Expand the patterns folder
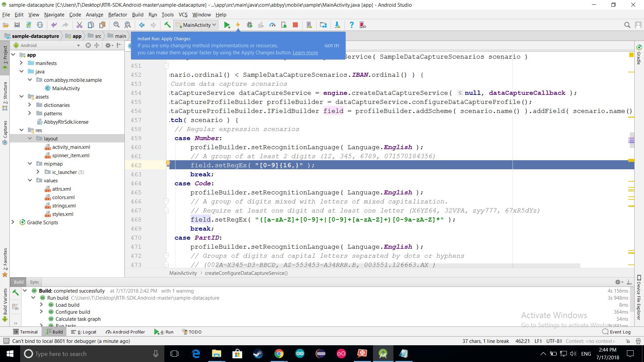Image resolution: width=644 pixels, height=362 pixels. (30, 113)
